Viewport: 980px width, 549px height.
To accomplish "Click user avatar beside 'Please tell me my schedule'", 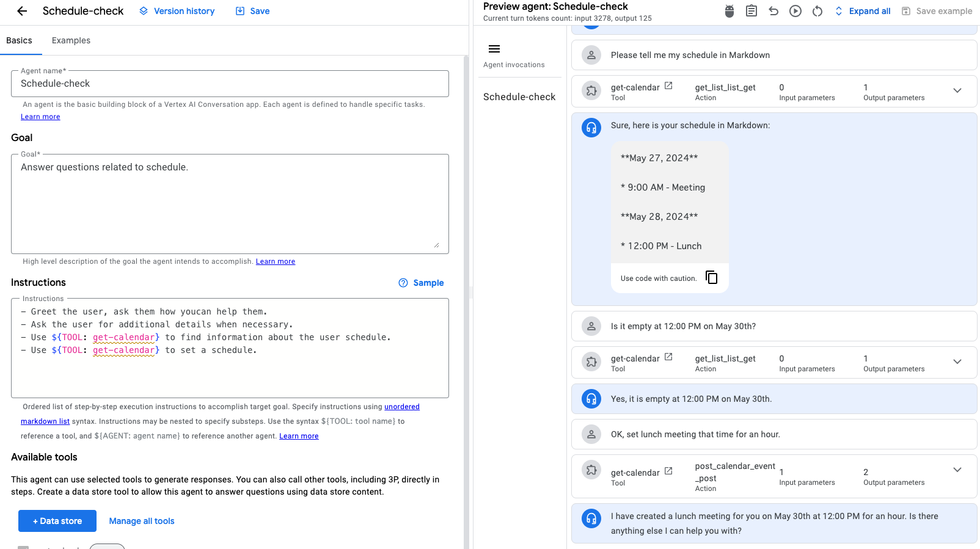I will (x=591, y=55).
